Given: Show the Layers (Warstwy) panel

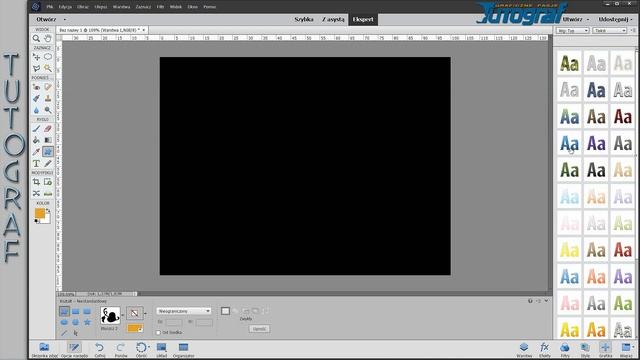Looking at the screenshot, I should pyautogui.click(x=524, y=349).
